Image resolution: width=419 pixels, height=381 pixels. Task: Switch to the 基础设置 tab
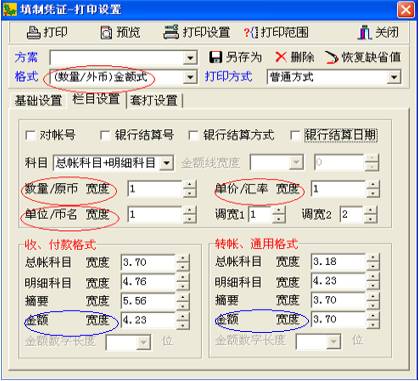38,100
